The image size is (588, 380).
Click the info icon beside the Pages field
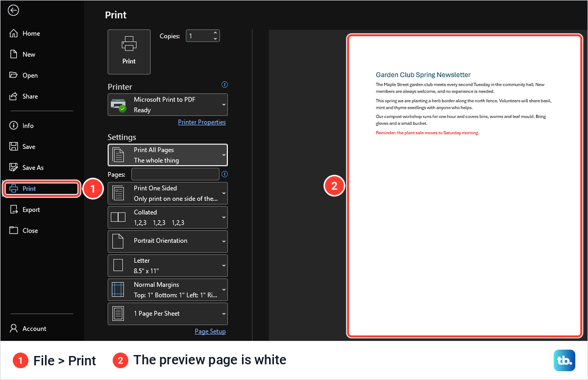(225, 174)
